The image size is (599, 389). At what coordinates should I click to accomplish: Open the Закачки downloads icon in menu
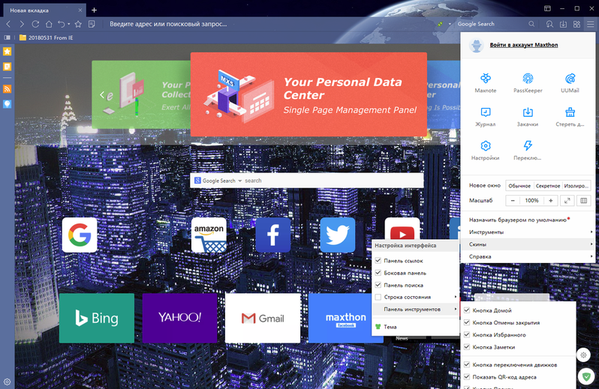click(x=528, y=116)
